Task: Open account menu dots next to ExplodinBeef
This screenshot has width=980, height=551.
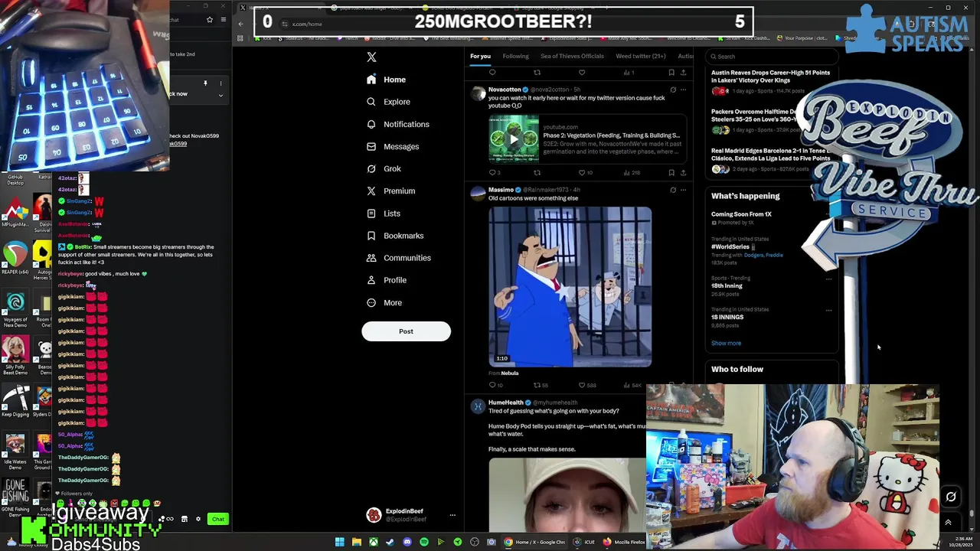Action: (452, 515)
